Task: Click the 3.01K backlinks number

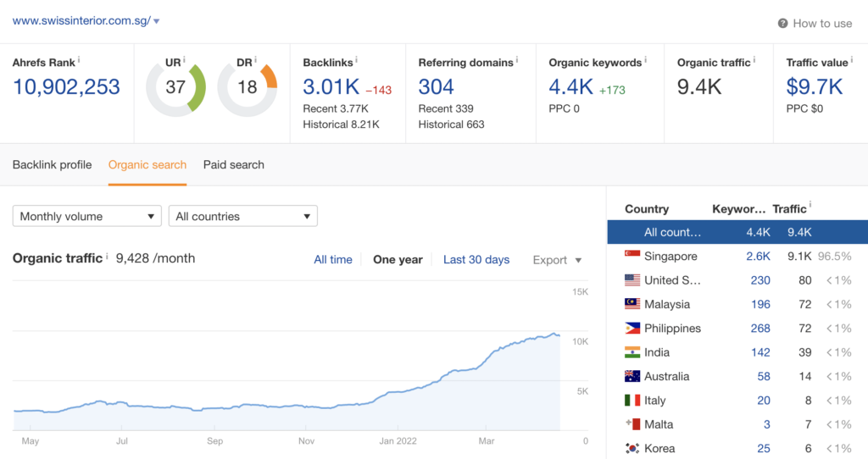Action: (x=331, y=86)
